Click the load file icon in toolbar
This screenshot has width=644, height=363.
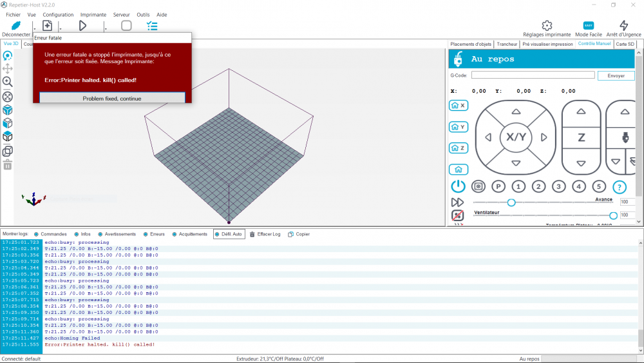pyautogui.click(x=47, y=26)
